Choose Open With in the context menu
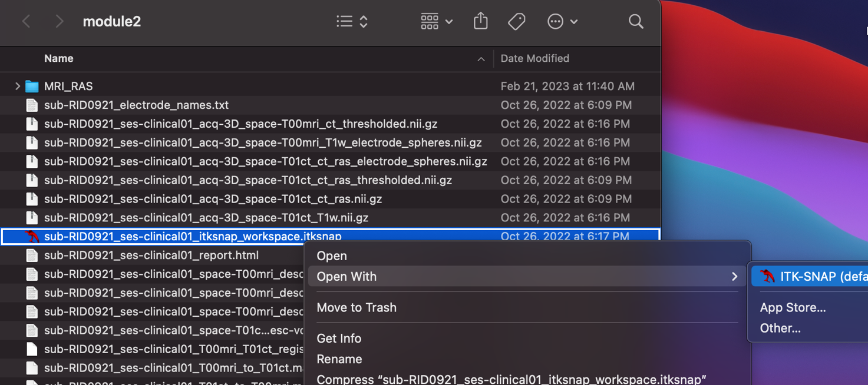Image resolution: width=868 pixels, height=385 pixels. [526, 276]
